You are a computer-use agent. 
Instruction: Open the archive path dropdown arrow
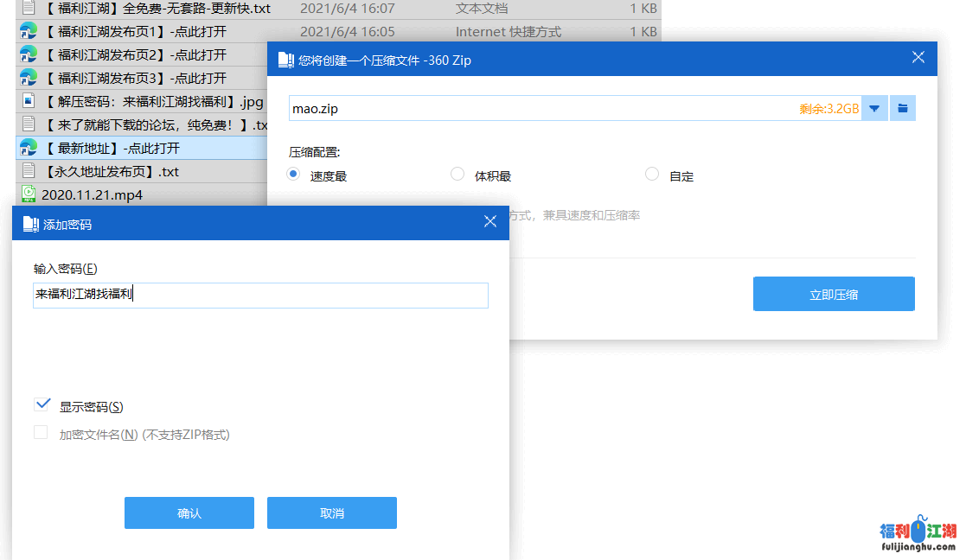tap(874, 109)
